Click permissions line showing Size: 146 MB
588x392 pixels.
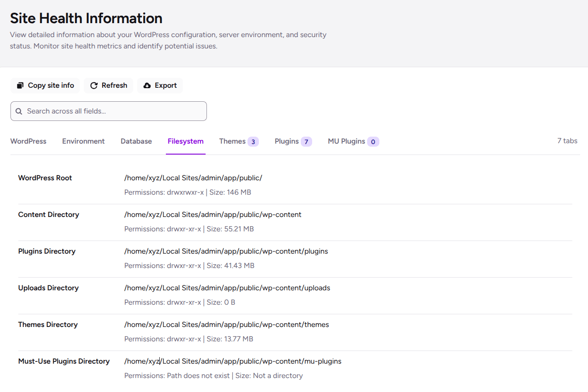click(x=188, y=193)
